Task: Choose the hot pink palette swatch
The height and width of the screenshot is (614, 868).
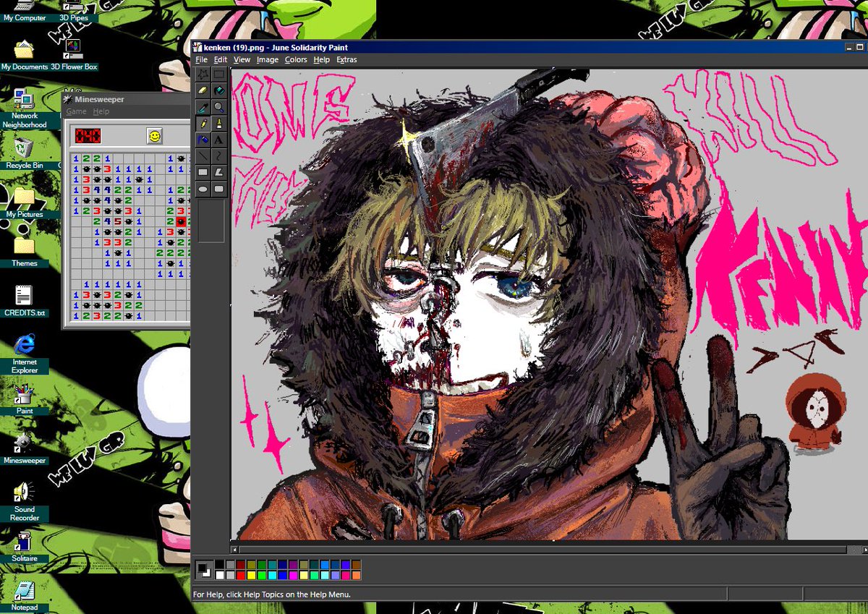Action: [x=346, y=575]
